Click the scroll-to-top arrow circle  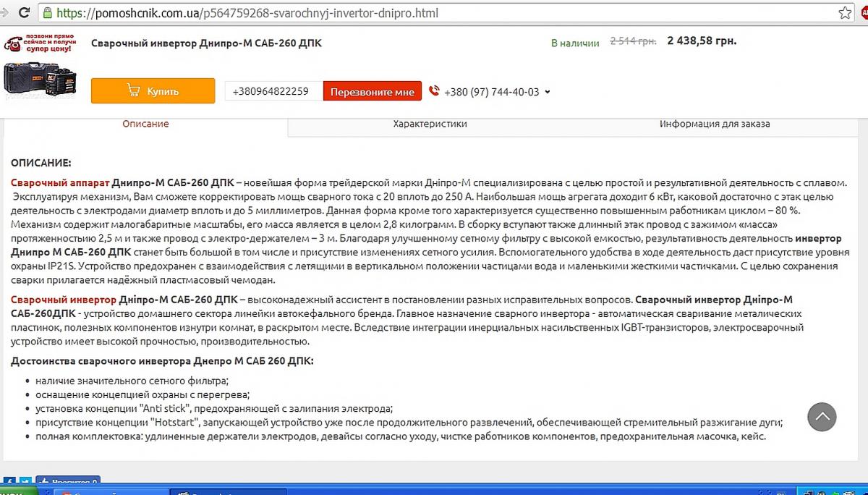pyautogui.click(x=822, y=417)
